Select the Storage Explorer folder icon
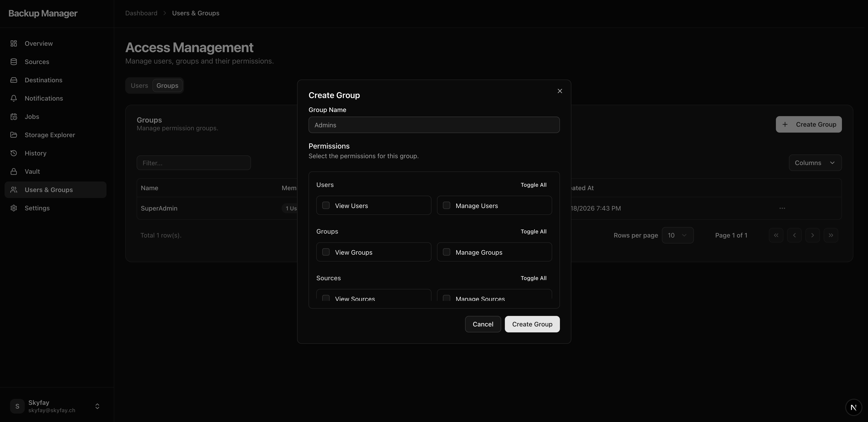Viewport: 868px width, 422px height. (x=14, y=134)
